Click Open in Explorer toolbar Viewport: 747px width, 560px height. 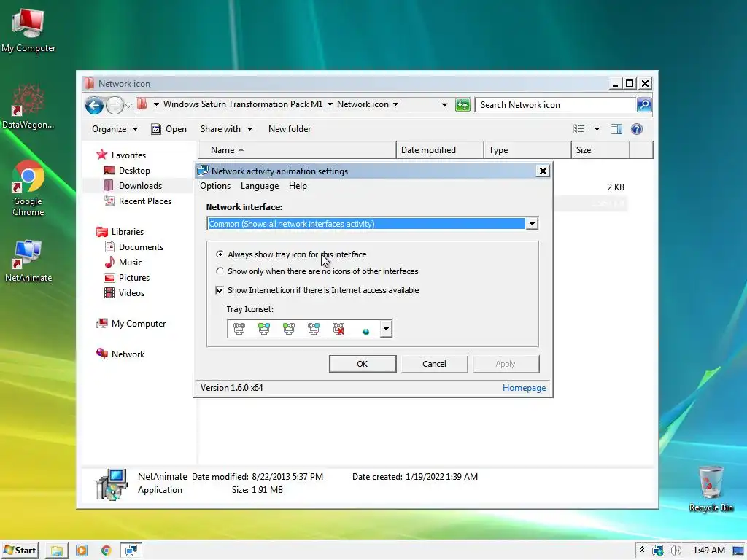point(169,129)
